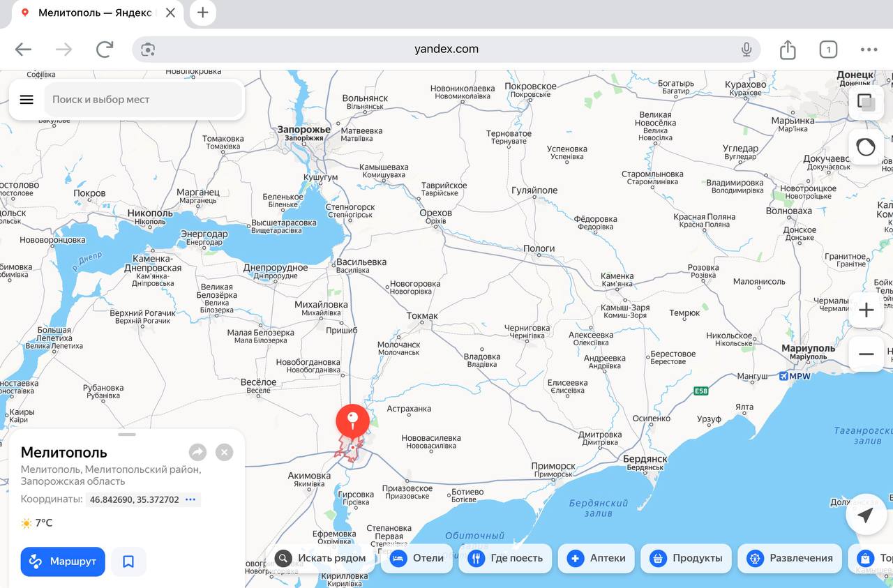Screen dimensions: 893x588
Task: Click the red Melitopol map pin
Action: [352, 421]
